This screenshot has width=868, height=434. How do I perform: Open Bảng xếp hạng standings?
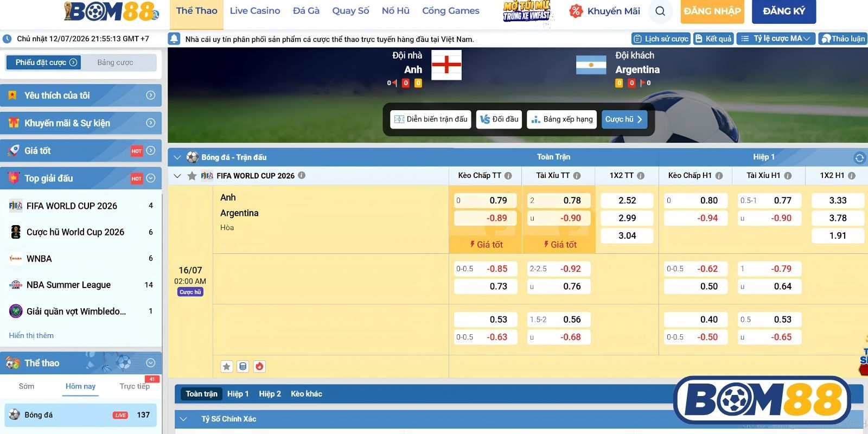[562, 119]
